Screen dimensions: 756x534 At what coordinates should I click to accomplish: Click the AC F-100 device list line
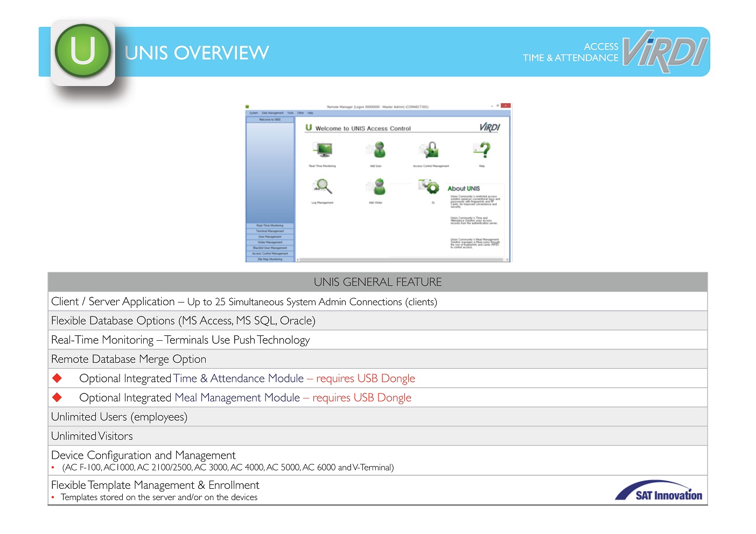(x=228, y=467)
